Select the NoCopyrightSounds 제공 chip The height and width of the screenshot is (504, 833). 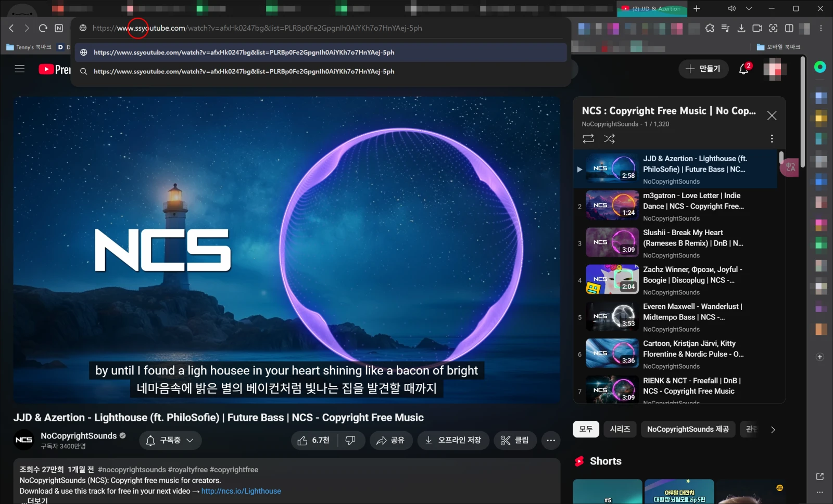(x=688, y=429)
